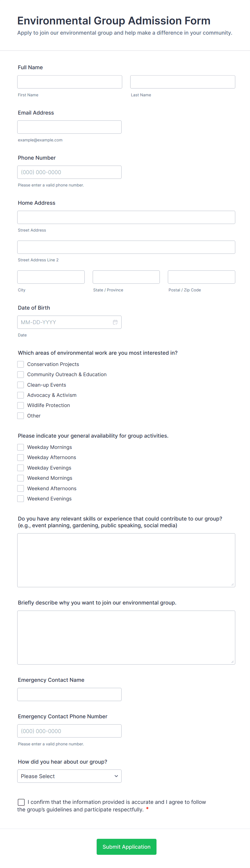250x868 pixels.
Task: Focus the Emergency Contact Name field
Action: [69, 694]
